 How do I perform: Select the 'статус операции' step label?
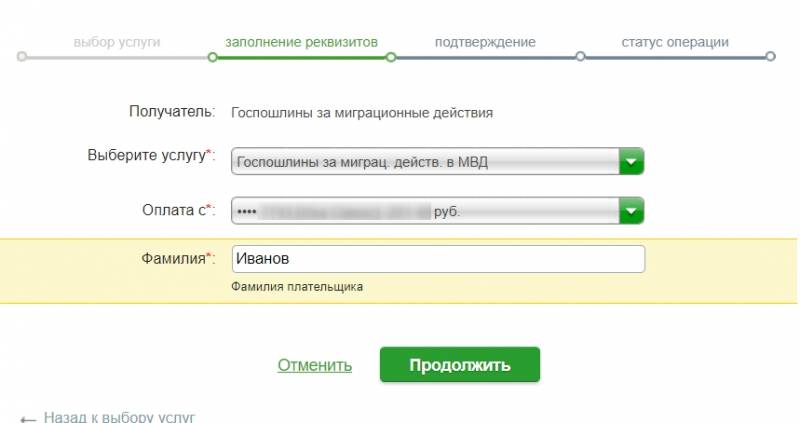pyautogui.click(x=675, y=42)
